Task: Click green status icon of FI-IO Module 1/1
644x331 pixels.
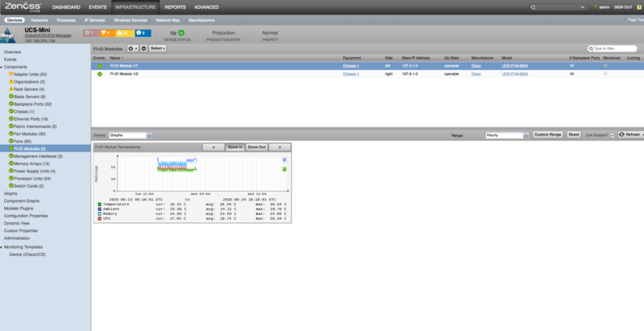Action: point(99,66)
